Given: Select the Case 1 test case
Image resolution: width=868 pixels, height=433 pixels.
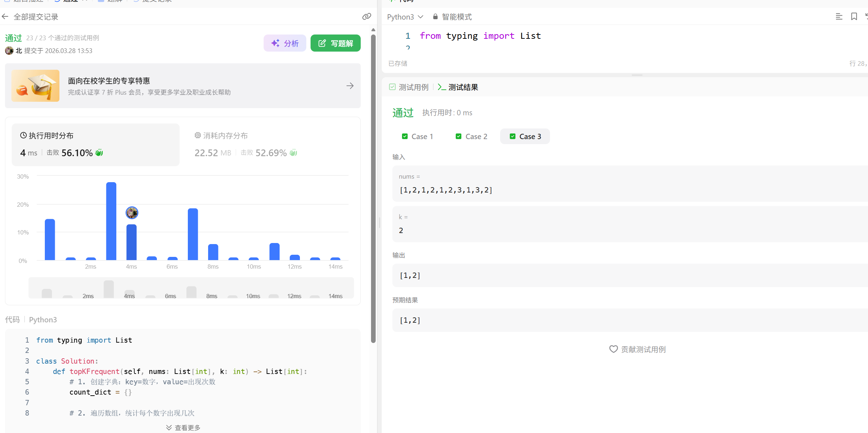Looking at the screenshot, I should point(417,137).
